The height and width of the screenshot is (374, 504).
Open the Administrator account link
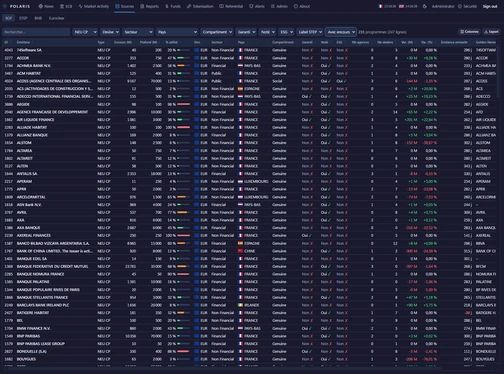[443, 6]
